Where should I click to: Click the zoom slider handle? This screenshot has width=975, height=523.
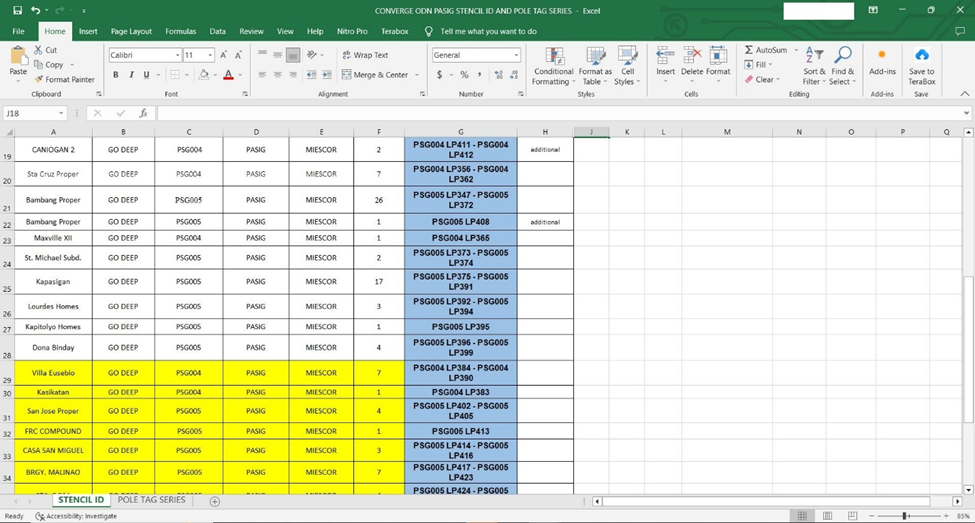coord(905,516)
